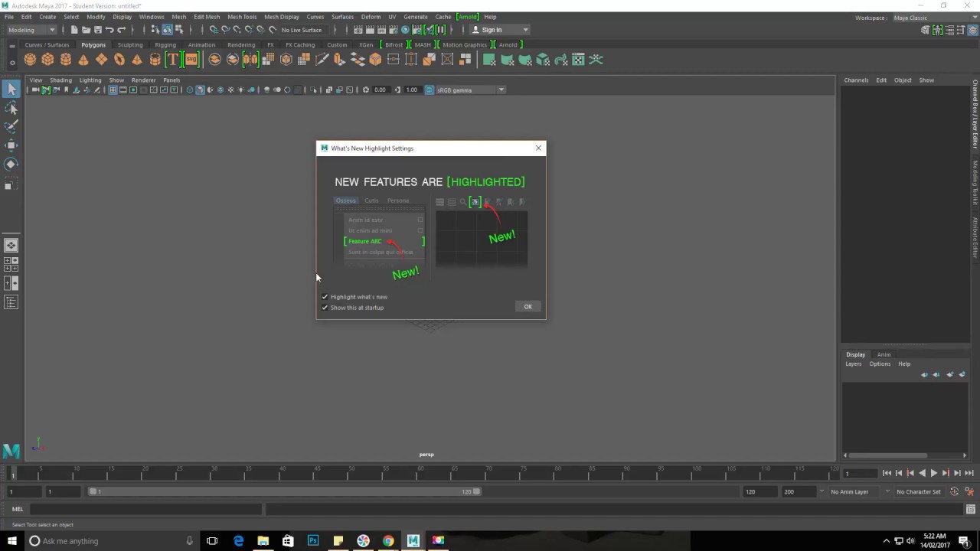Activate the Paint Selection tool
980x551 pixels.
pos(11,126)
